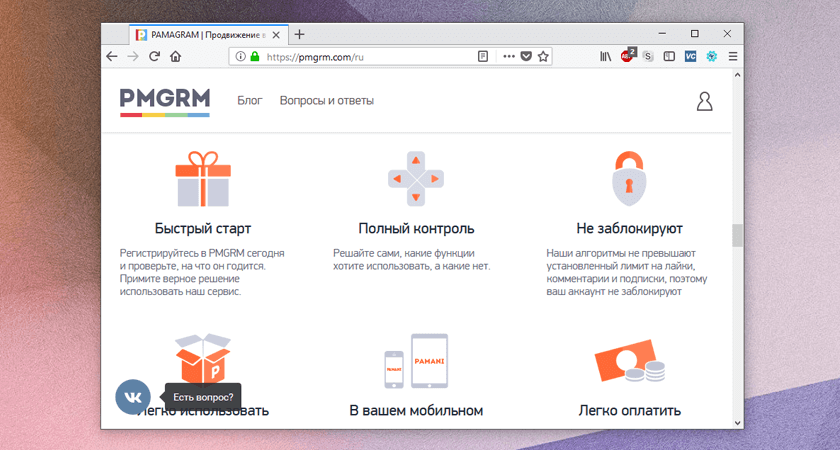Minimize the browser window
The width and height of the screenshot is (840, 450).
click(x=662, y=34)
